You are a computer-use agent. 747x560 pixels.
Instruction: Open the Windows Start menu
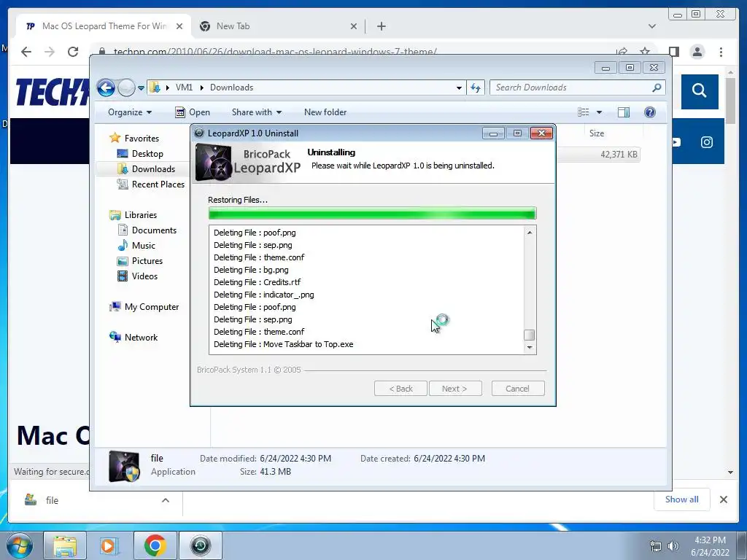[20, 545]
